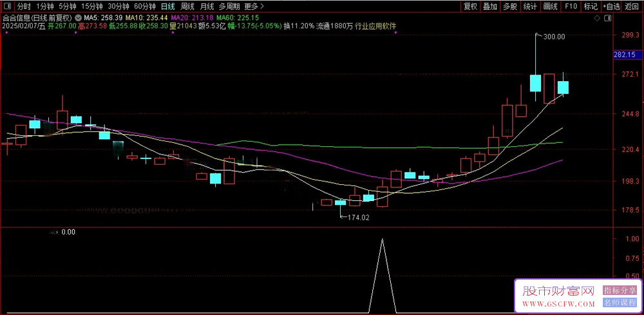Open the 多股 multi-stock view

(510, 6)
